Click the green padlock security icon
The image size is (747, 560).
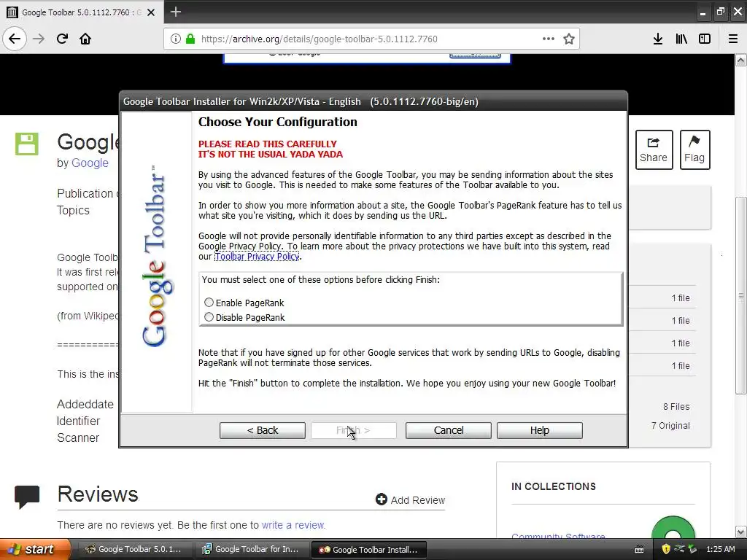(190, 39)
